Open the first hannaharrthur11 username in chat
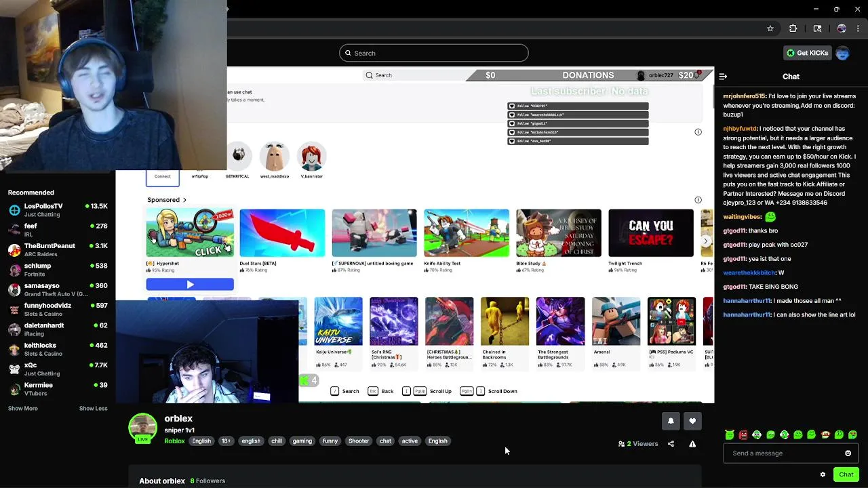Image resolution: width=868 pixels, height=488 pixels. [x=747, y=301]
